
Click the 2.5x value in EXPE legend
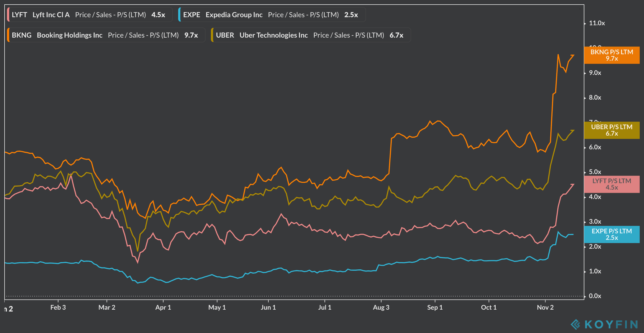pos(351,15)
